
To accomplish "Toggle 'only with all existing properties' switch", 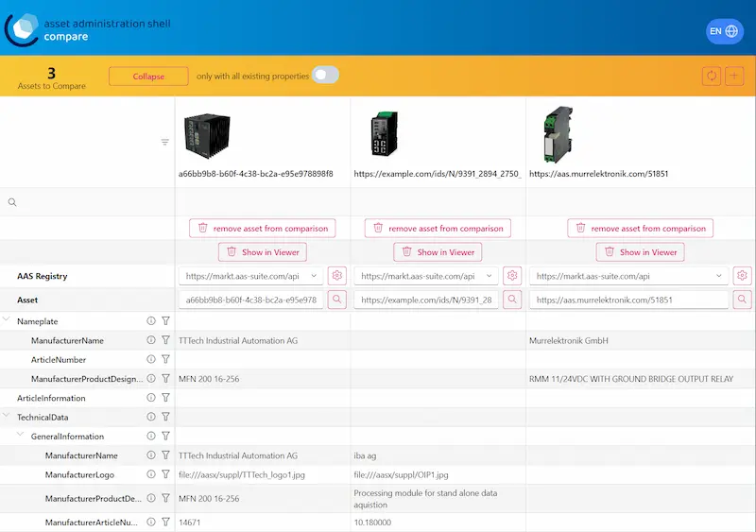I will pos(325,76).
